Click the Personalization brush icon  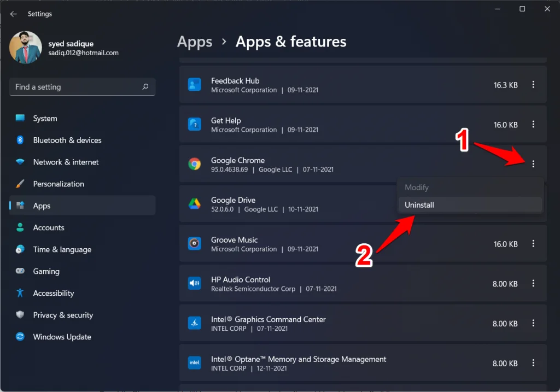(20, 184)
